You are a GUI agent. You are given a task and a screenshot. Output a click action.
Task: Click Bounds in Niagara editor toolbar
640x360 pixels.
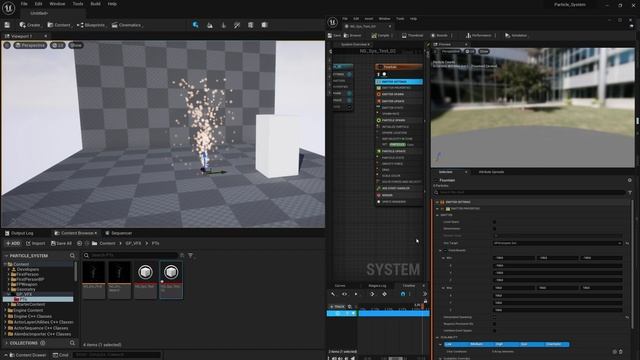[x=440, y=36]
